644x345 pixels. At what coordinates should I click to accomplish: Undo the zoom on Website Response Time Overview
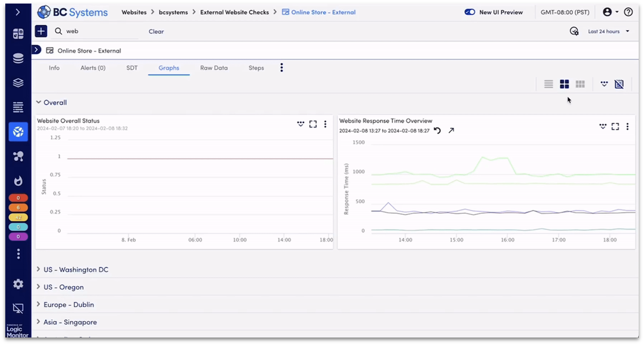point(437,130)
